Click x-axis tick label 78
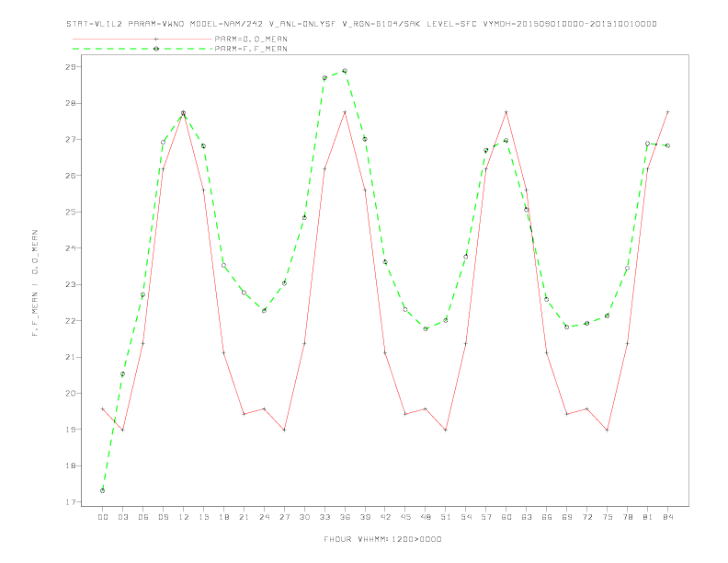The image size is (728, 563). 627,517
